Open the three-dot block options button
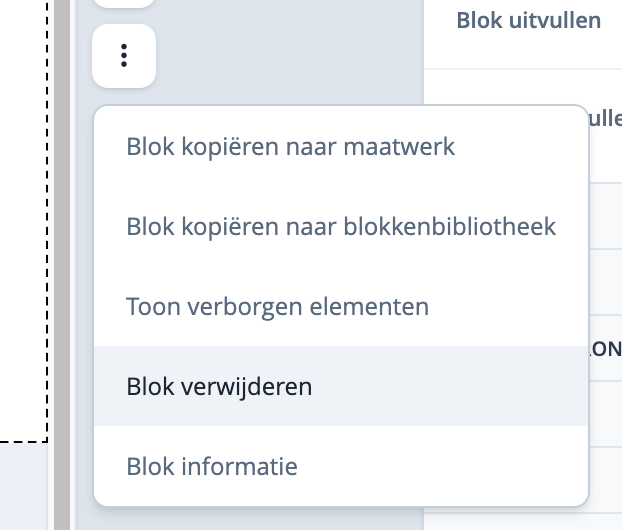 click(124, 56)
